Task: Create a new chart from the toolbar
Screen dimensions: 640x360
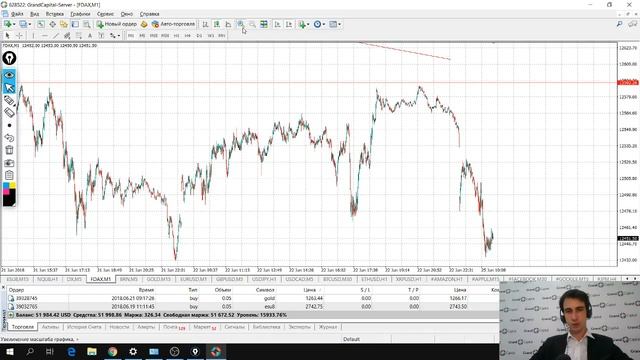Action: pos(7,24)
